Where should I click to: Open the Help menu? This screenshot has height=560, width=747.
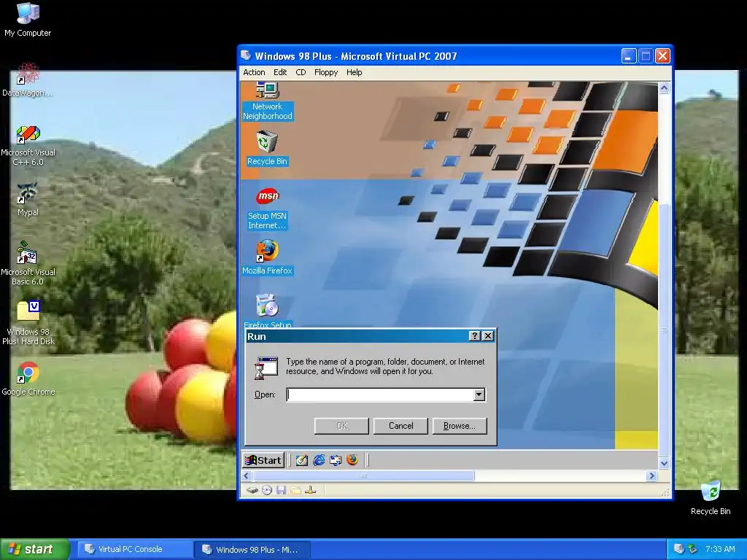[x=354, y=72]
